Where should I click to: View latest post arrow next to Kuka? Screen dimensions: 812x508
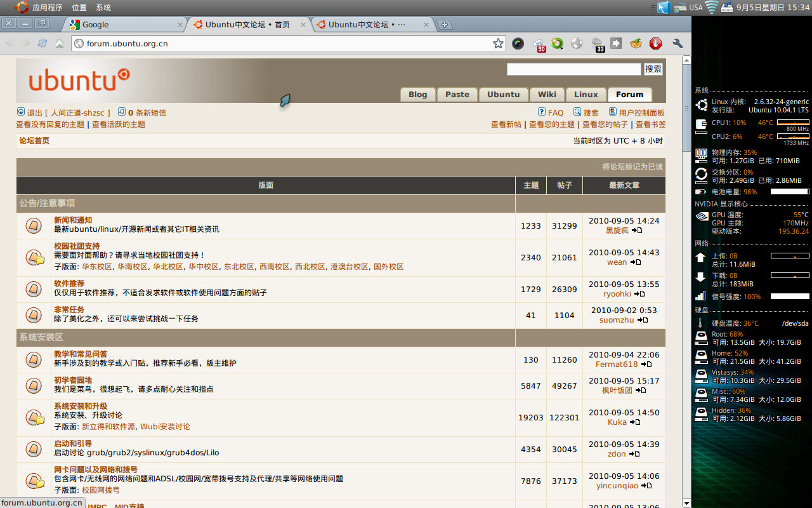635,422
